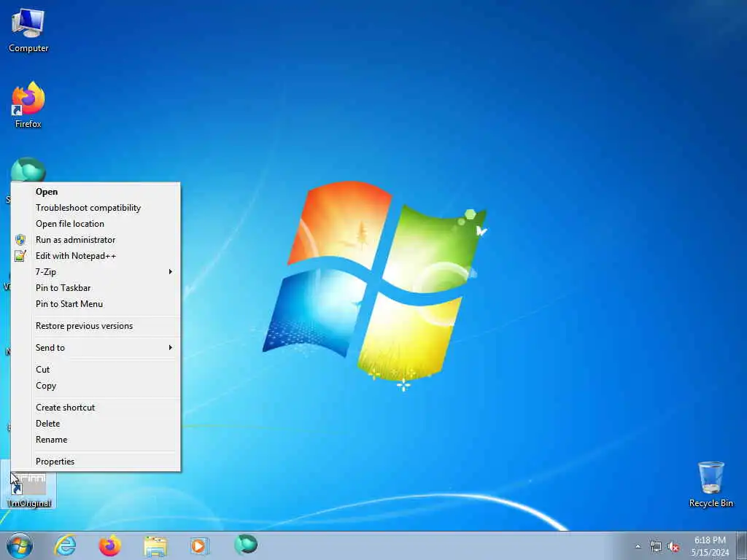Select the Firefox desktop shortcut
This screenshot has width=747, height=560.
(x=28, y=105)
